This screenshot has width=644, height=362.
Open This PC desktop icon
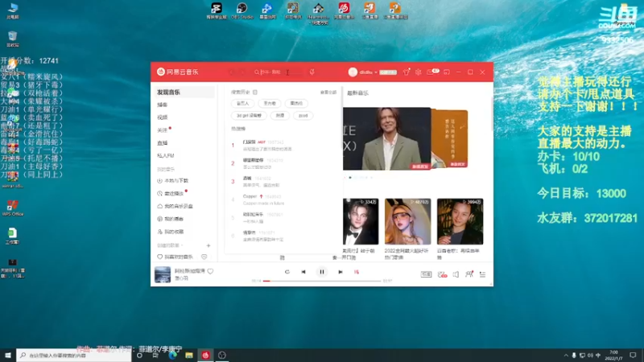[x=12, y=10]
